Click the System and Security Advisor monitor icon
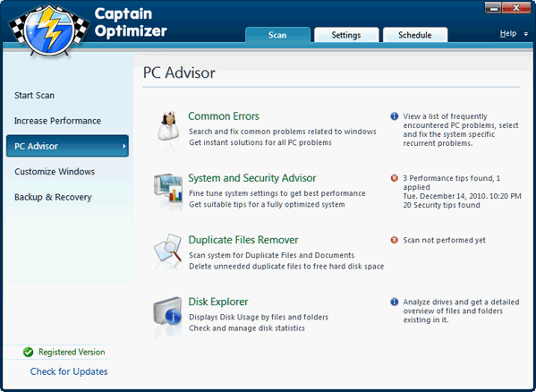The width and height of the screenshot is (536, 392). [x=168, y=188]
